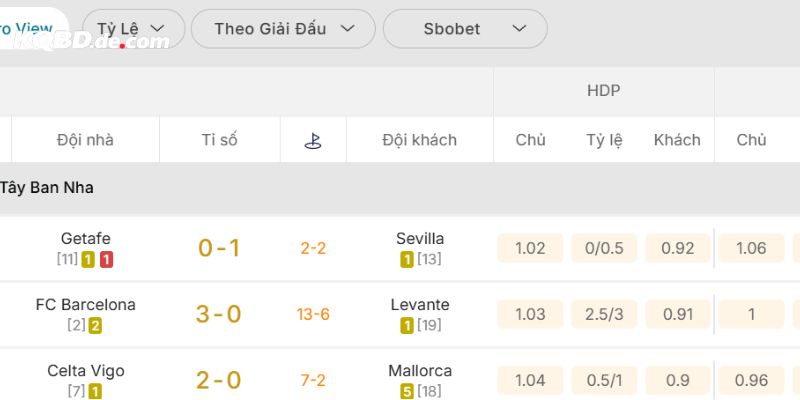
Task: Open the Tỷ Lệ dropdown
Action: point(133,29)
